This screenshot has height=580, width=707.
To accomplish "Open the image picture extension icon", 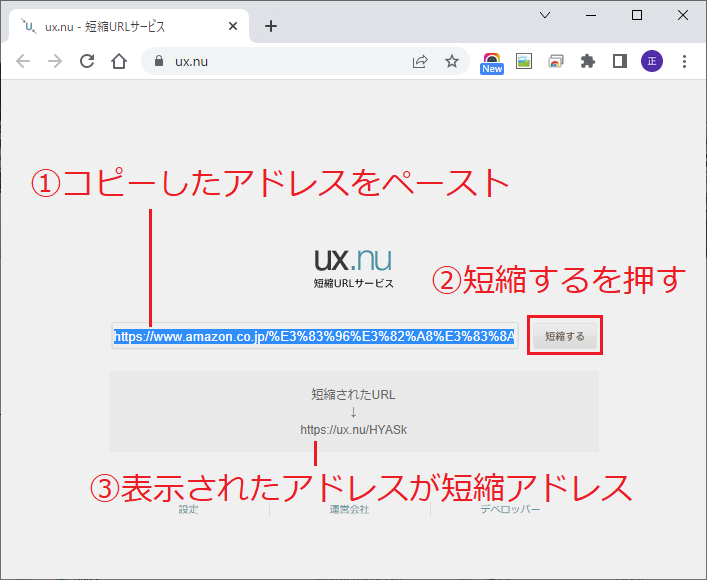I will (x=524, y=61).
